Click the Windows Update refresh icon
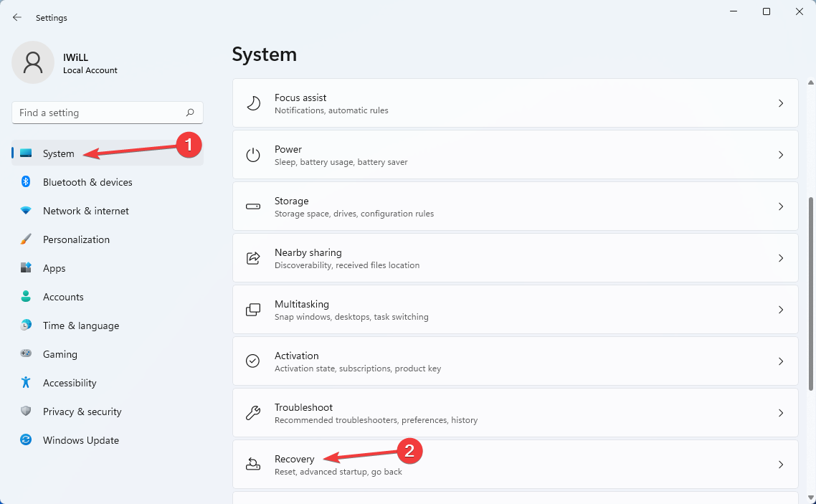 pyautogui.click(x=26, y=439)
